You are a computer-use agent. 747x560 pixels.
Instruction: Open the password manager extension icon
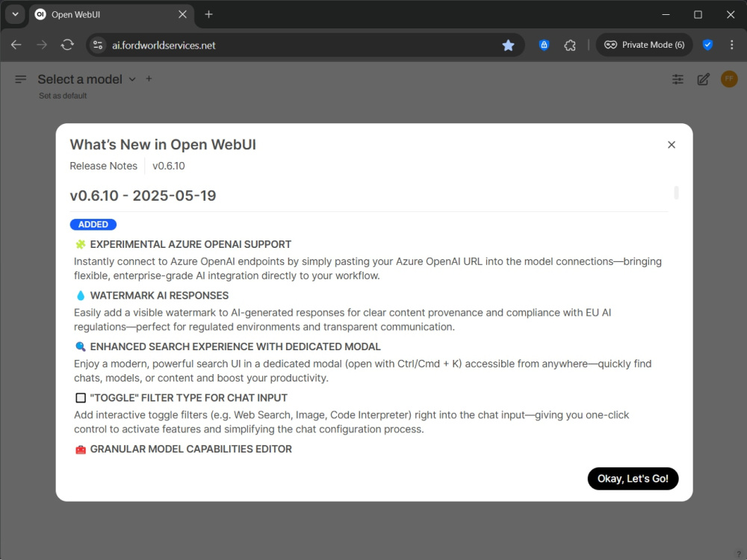click(x=544, y=45)
